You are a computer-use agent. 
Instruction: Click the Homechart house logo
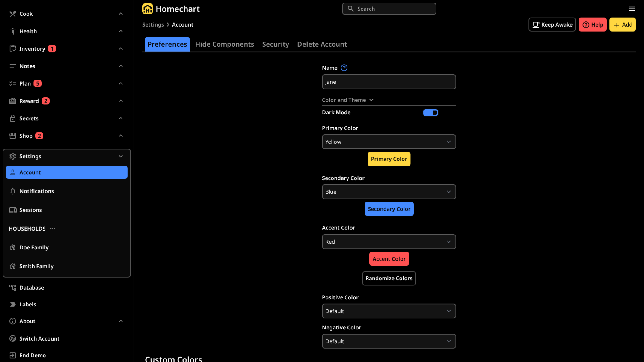tap(148, 9)
